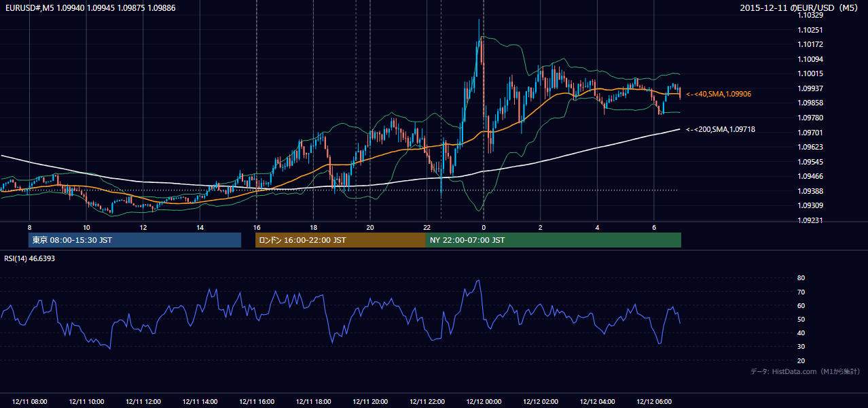Click hour tick 18 on price chart axis
Image resolution: width=868 pixels, height=408 pixels.
[313, 226]
